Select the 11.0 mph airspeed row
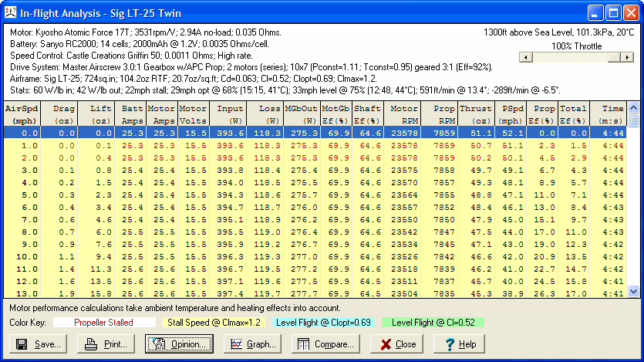The image size is (644, 362). [x=315, y=269]
